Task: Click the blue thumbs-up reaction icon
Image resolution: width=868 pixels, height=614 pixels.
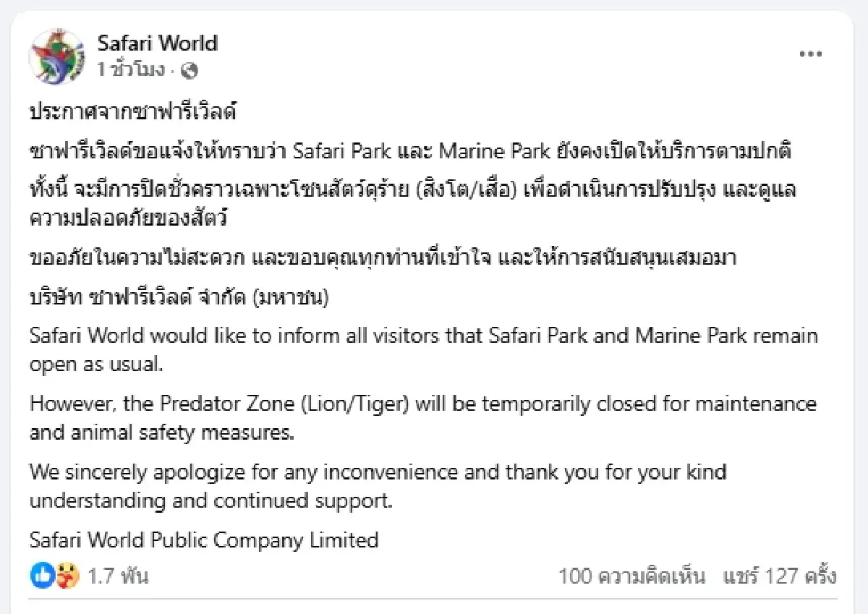Action: (41, 575)
